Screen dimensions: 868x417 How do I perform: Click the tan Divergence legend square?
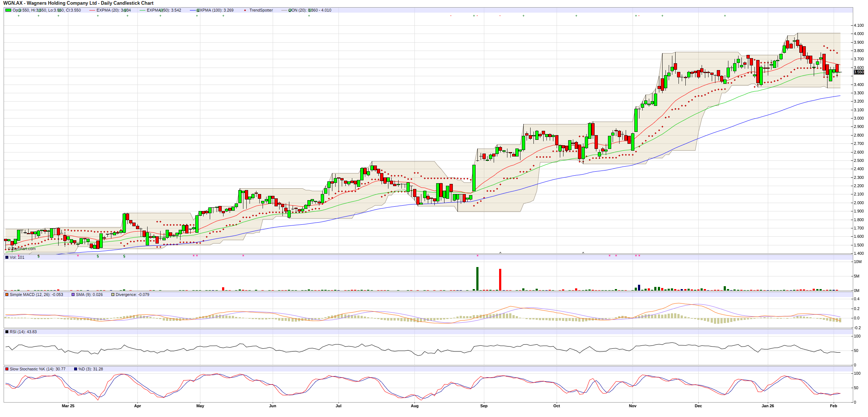[113, 295]
